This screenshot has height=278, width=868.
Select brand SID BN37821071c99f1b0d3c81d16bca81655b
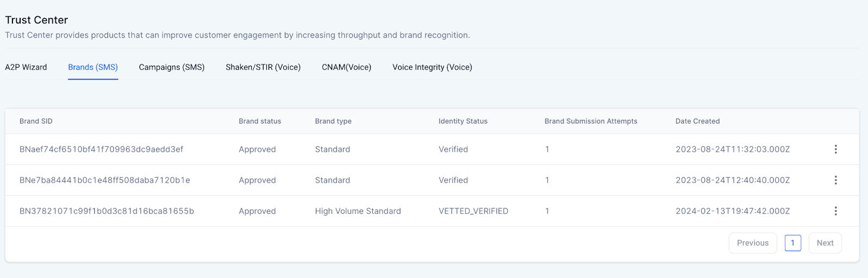pyautogui.click(x=107, y=211)
